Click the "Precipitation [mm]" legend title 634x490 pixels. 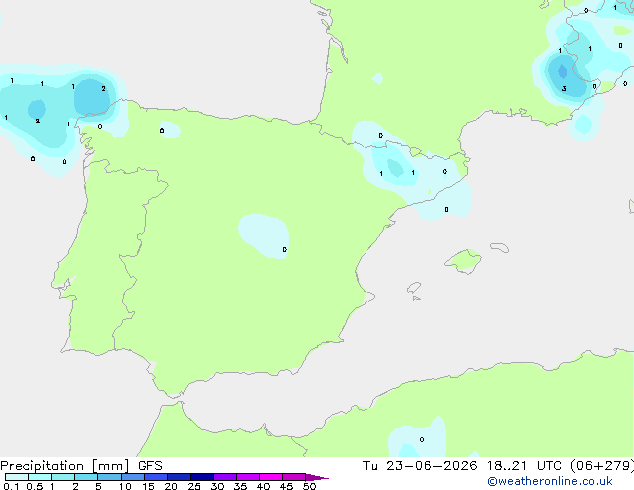point(65,466)
